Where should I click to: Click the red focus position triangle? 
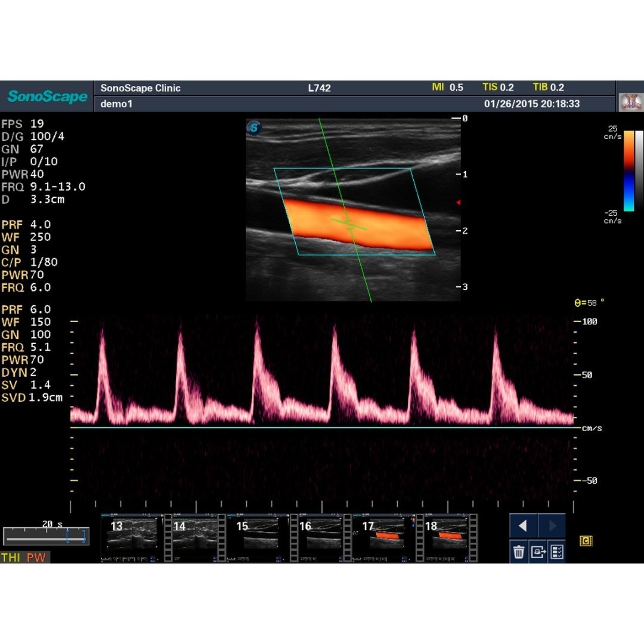459,203
